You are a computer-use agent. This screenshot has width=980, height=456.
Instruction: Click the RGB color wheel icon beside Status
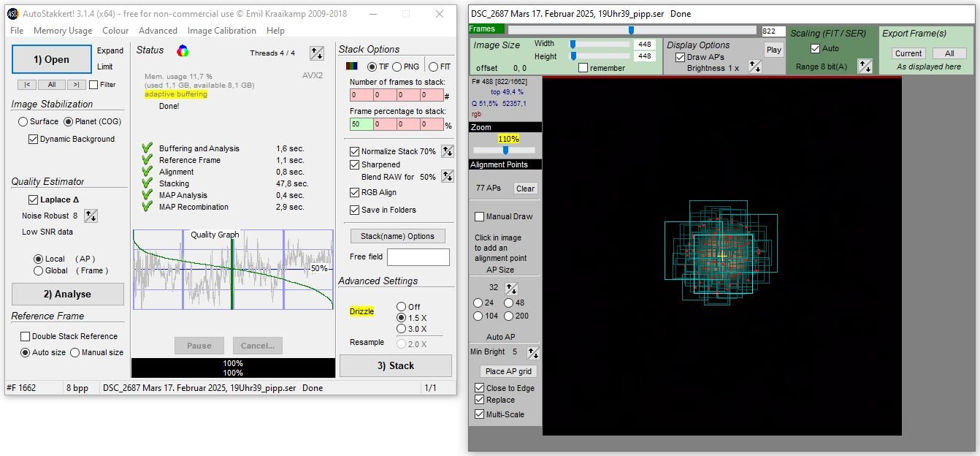click(x=183, y=50)
